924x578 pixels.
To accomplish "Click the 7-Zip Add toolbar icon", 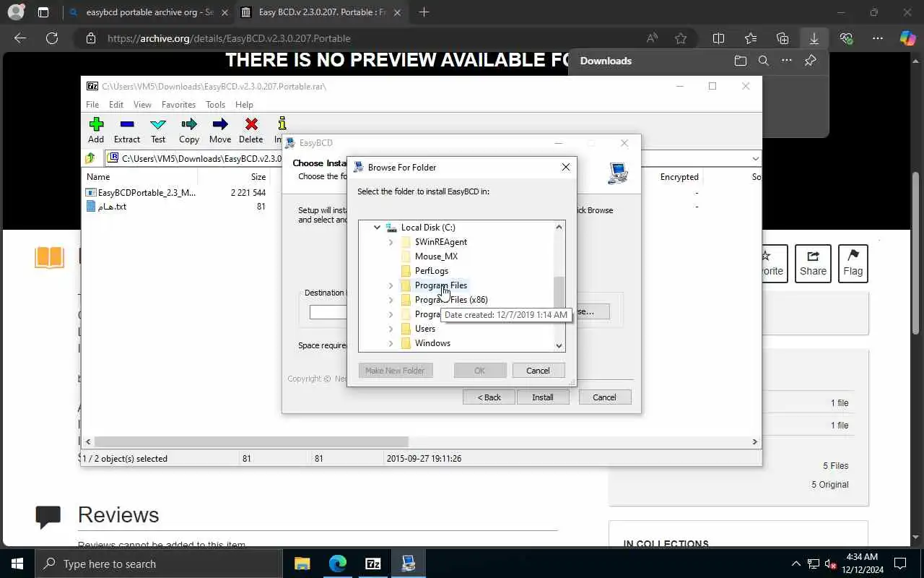I will 96,130.
